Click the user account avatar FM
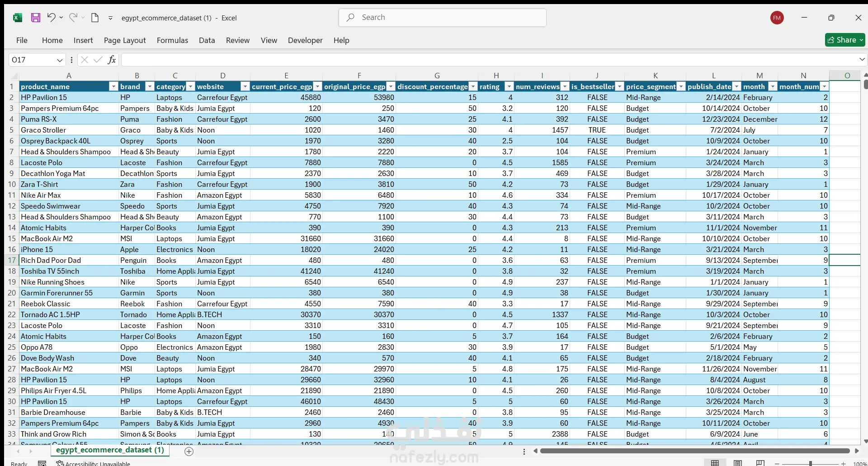The image size is (868, 466). (x=777, y=18)
